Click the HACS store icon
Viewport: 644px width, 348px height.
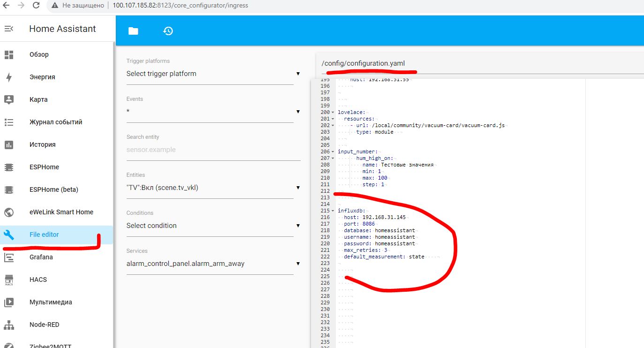(9, 280)
